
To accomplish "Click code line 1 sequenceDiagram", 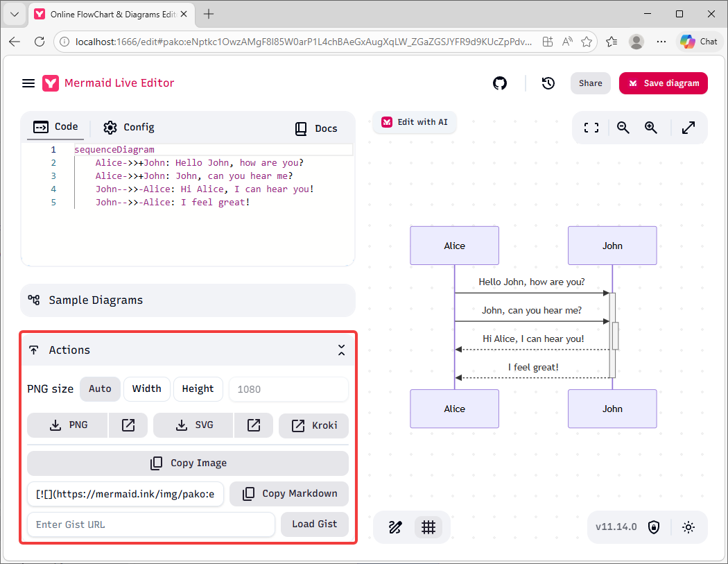I will coord(114,150).
